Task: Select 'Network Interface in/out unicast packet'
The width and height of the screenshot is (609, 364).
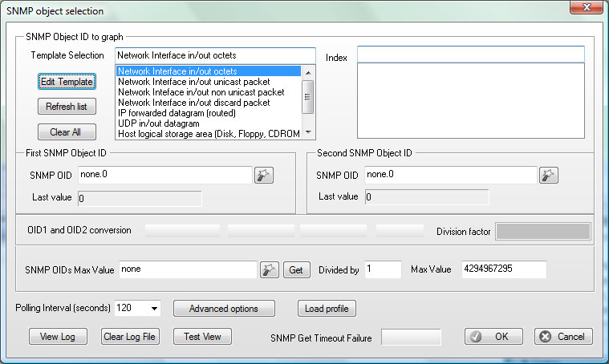Action: [x=209, y=82]
